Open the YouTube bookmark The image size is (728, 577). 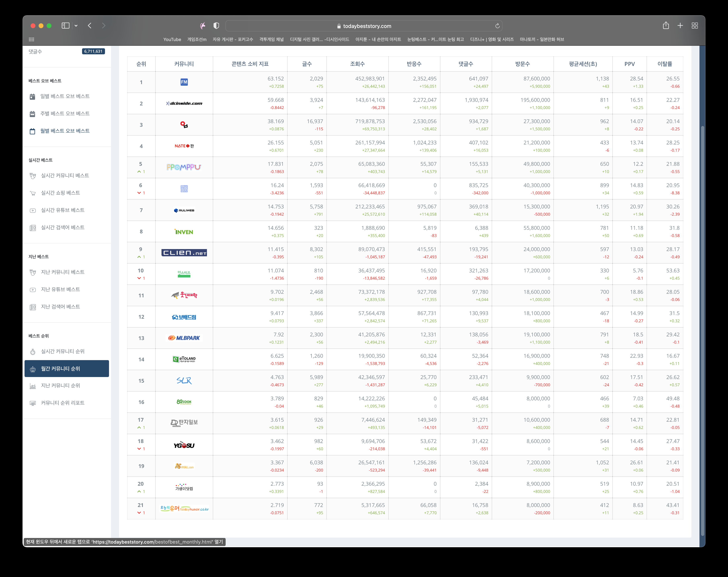(x=172, y=39)
